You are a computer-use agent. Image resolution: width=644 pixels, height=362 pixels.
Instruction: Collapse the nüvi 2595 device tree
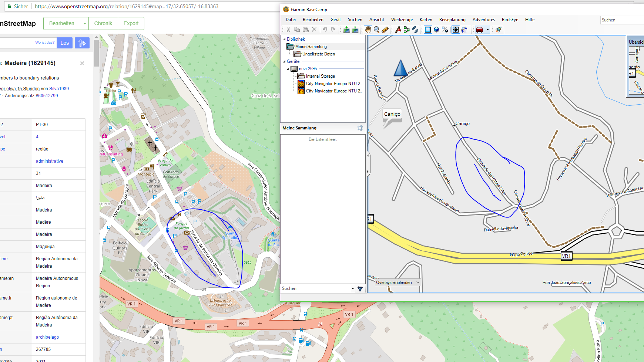coord(288,69)
